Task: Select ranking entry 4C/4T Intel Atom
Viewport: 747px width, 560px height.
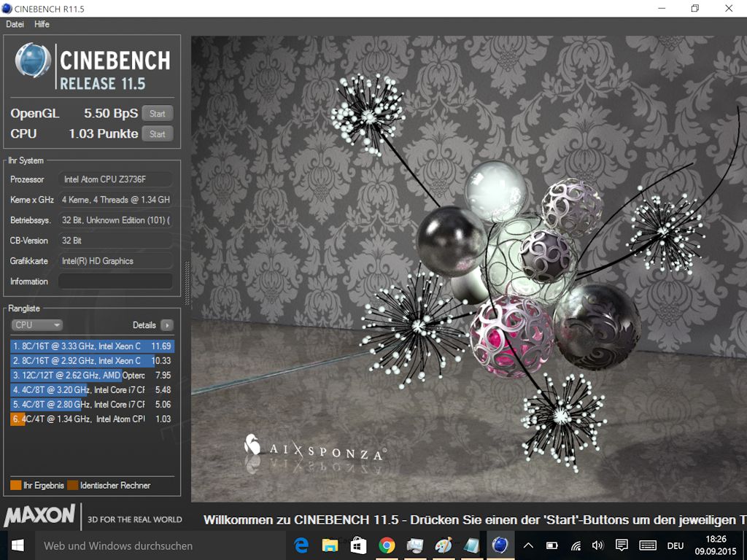Action: [92, 419]
